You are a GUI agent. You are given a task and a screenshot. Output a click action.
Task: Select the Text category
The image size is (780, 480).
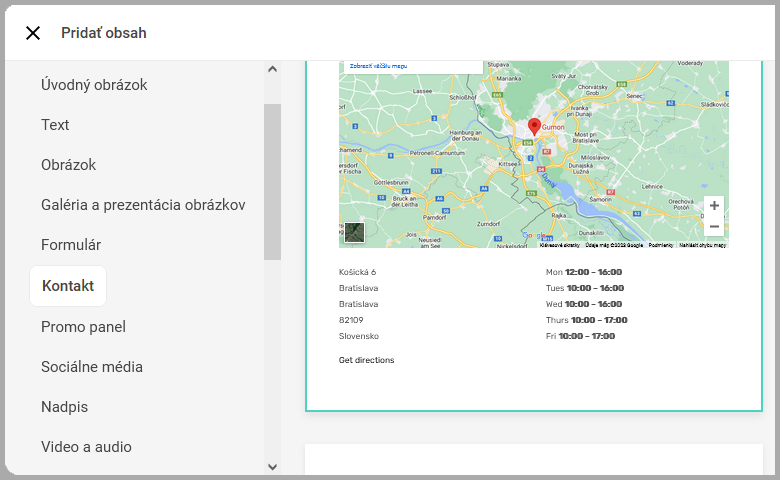55,125
